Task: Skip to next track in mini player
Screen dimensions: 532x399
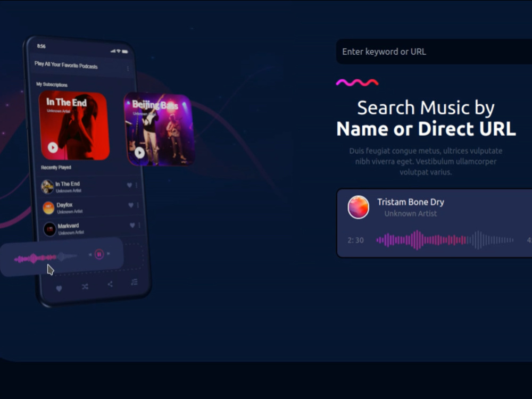Action: (109, 253)
